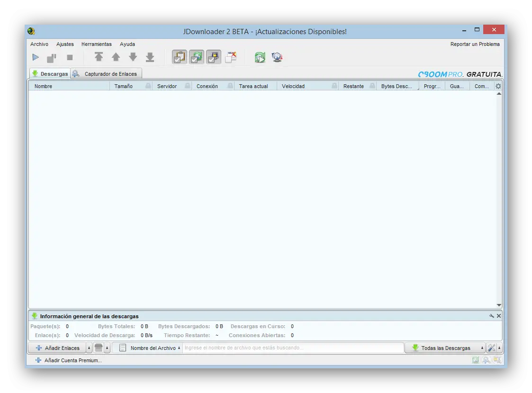Sort by the Com... column header
This screenshot has width=532, height=393.
pyautogui.click(x=482, y=86)
